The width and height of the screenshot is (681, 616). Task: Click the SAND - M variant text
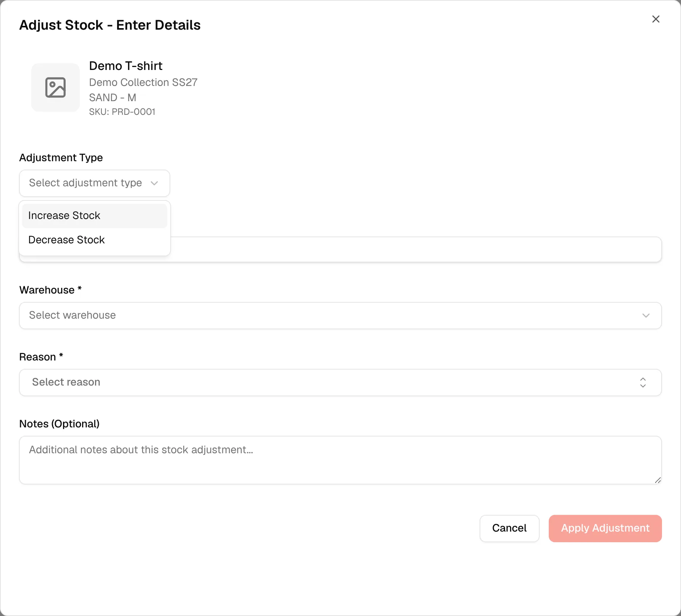click(x=112, y=98)
